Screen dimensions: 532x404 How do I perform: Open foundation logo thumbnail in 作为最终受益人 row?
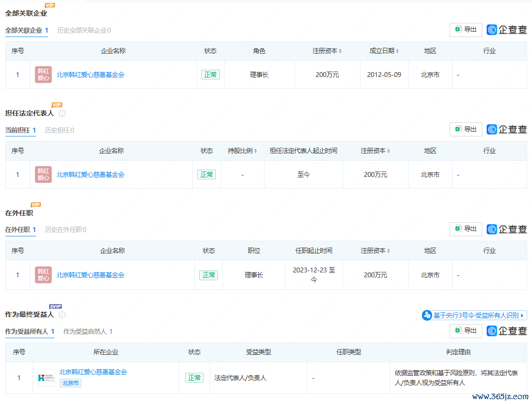click(46, 378)
